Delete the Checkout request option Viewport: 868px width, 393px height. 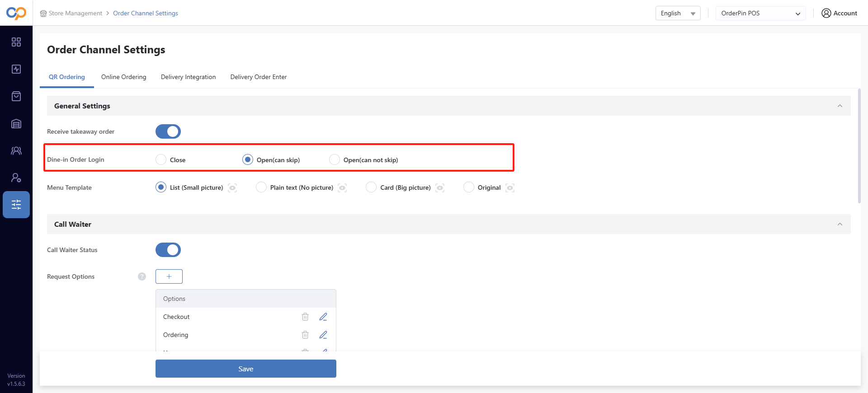(305, 317)
